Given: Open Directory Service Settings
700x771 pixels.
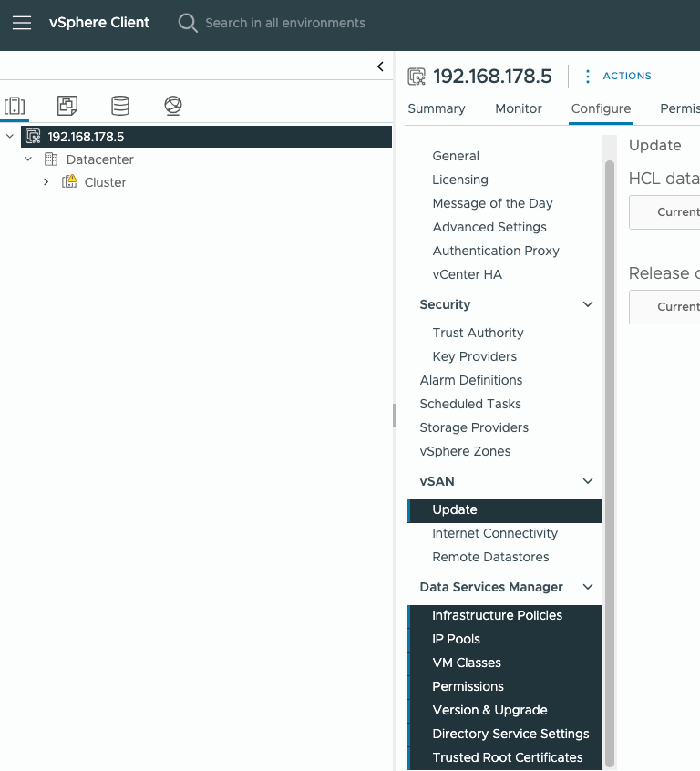Looking at the screenshot, I should (x=505, y=735).
